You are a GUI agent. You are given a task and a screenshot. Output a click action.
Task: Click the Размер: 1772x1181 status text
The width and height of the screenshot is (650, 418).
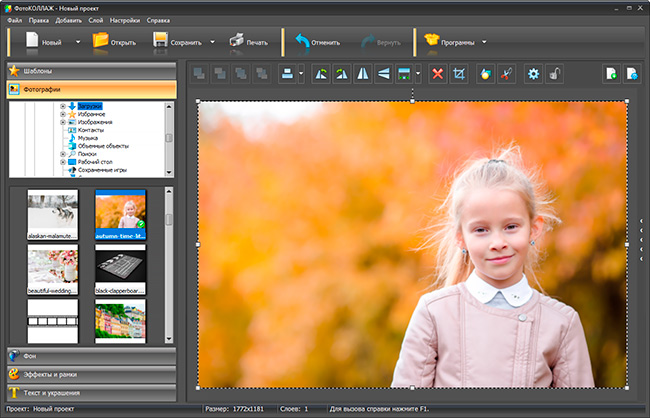pos(234,409)
